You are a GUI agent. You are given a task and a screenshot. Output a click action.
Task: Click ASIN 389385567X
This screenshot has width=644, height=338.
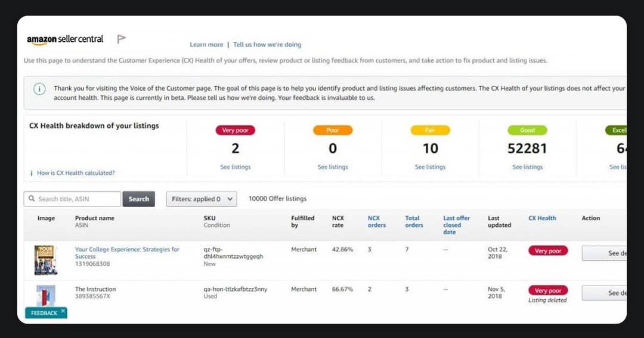92,296
